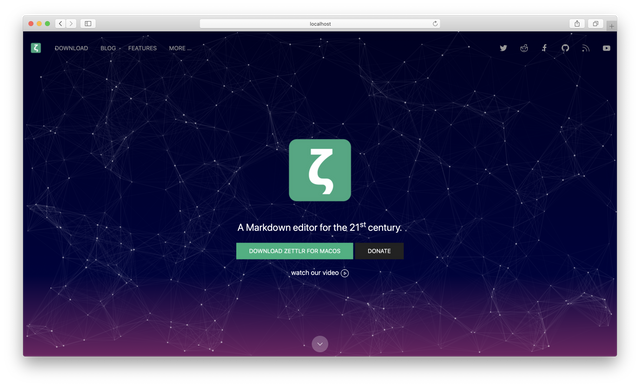This screenshot has width=640, height=387.
Task: Play video via circled play icon
Action: (345, 273)
